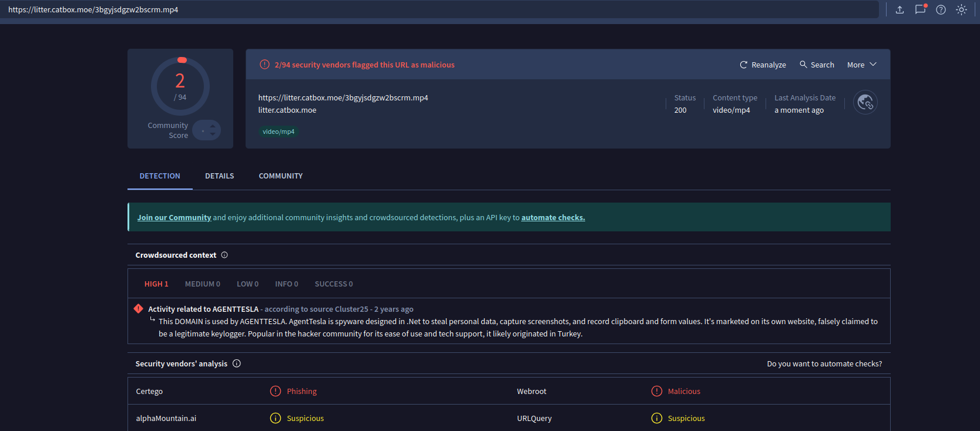Click the Content type value video/mp4
The image size is (980, 431).
(x=731, y=110)
